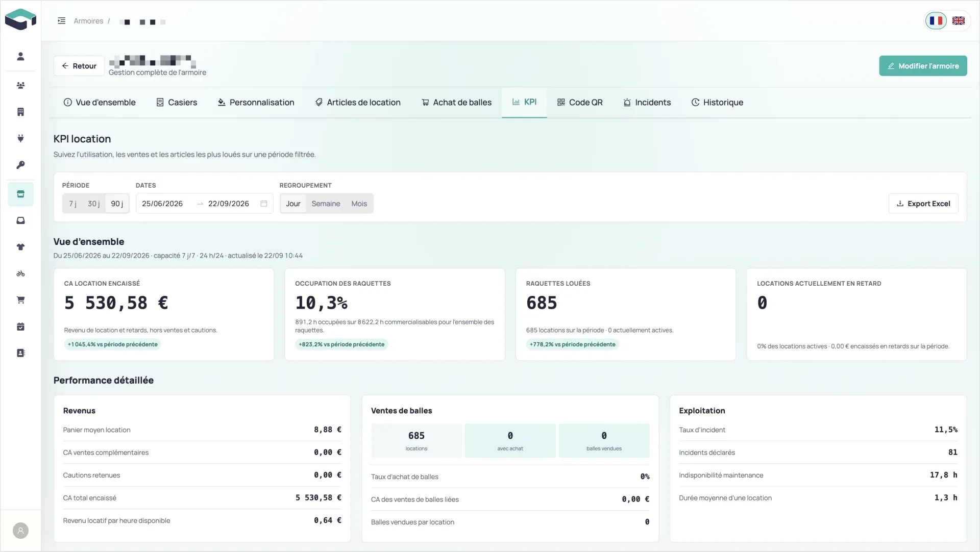This screenshot has height=552, width=980.
Task: Click Modifier l'armoire button
Action: click(923, 66)
